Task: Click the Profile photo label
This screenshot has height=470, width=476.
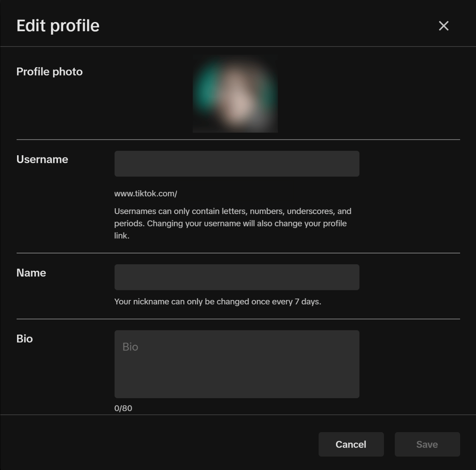Action: 49,72
